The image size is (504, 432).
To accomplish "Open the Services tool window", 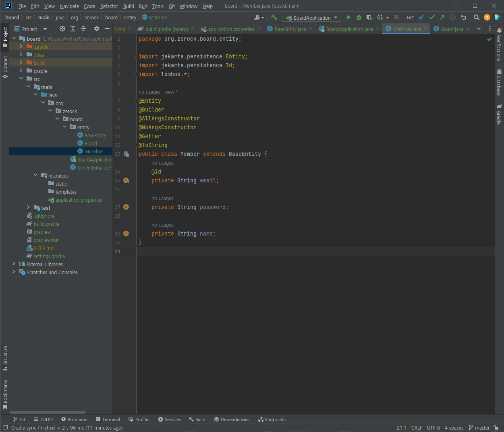I will [170, 419].
